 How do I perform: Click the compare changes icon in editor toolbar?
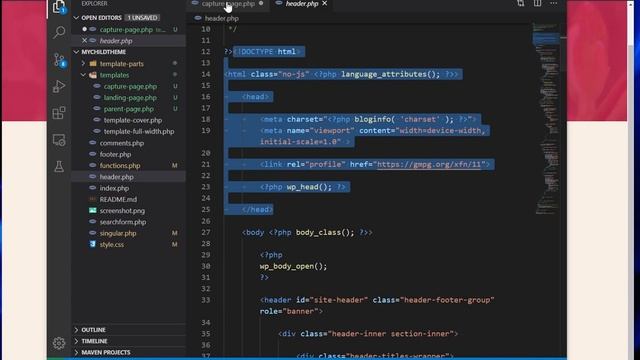pos(520,4)
